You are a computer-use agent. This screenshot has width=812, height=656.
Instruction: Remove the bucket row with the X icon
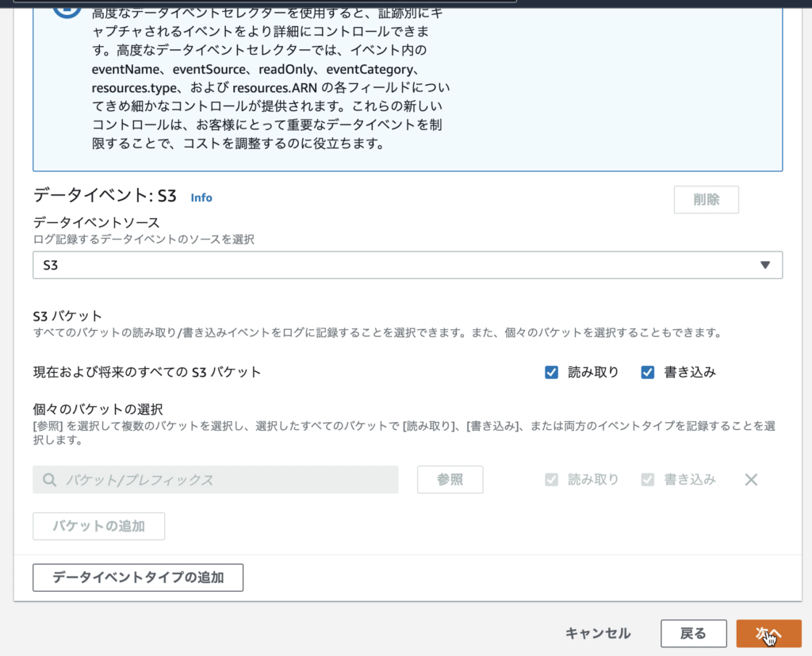(751, 480)
